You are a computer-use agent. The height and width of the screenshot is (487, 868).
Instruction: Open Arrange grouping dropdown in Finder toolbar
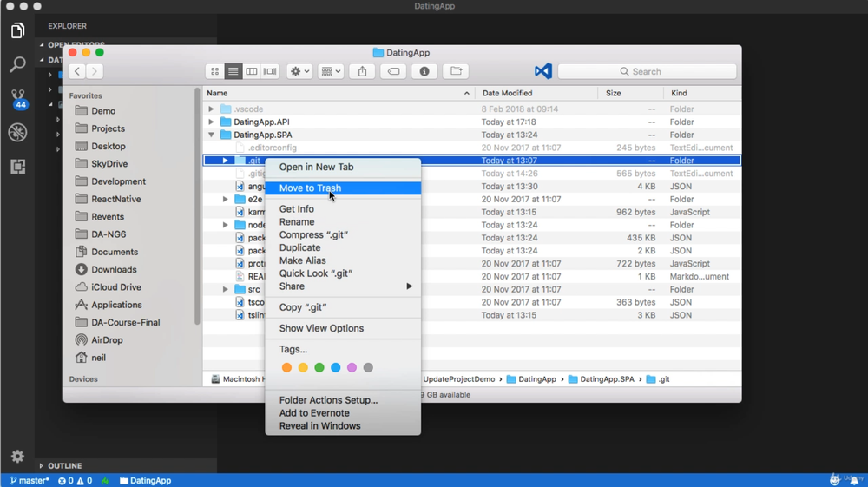coord(331,71)
